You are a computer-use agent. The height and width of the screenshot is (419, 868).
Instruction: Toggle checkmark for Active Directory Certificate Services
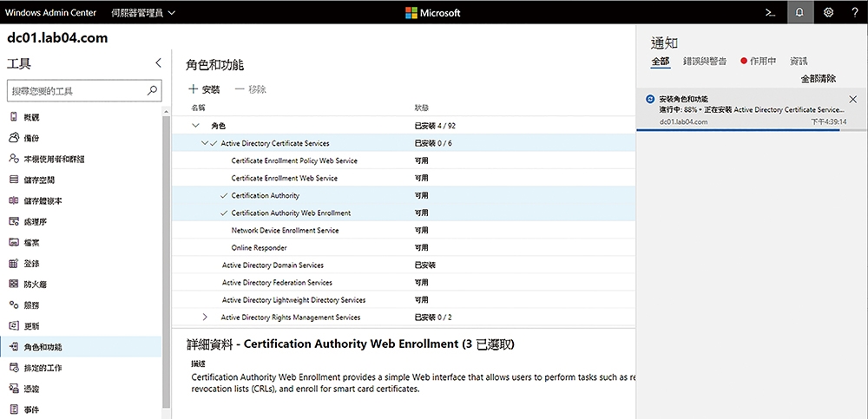[214, 143]
